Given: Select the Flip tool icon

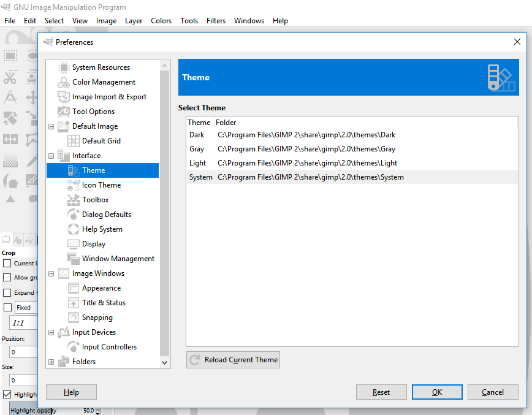Looking at the screenshot, I should [x=10, y=139].
